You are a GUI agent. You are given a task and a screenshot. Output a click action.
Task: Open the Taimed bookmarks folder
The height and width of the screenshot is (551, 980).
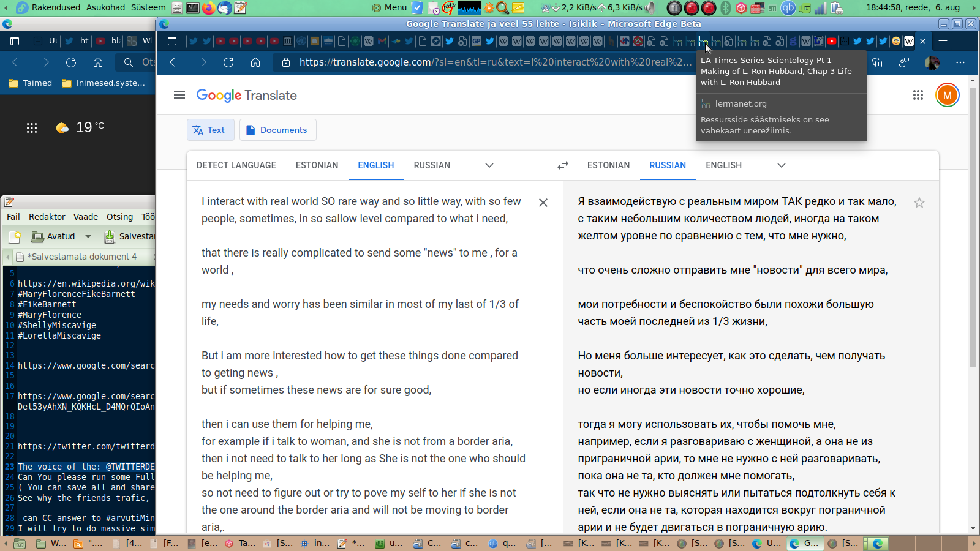pyautogui.click(x=31, y=83)
